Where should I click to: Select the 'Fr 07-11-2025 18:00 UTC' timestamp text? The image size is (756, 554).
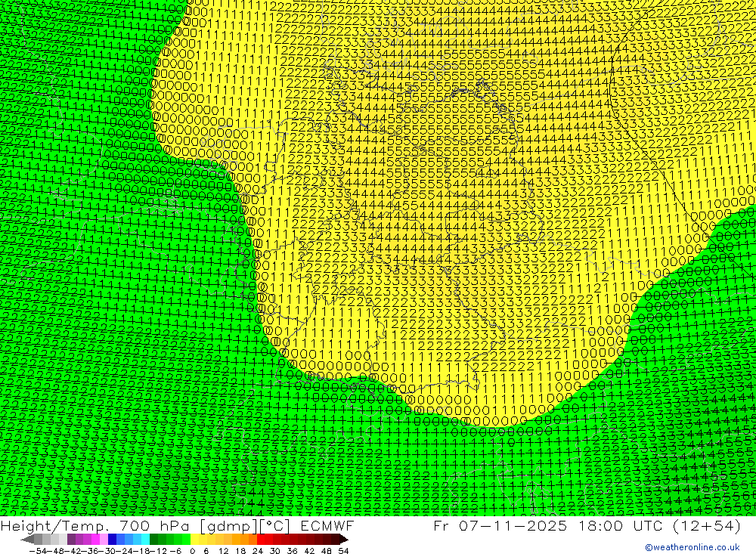(548, 525)
